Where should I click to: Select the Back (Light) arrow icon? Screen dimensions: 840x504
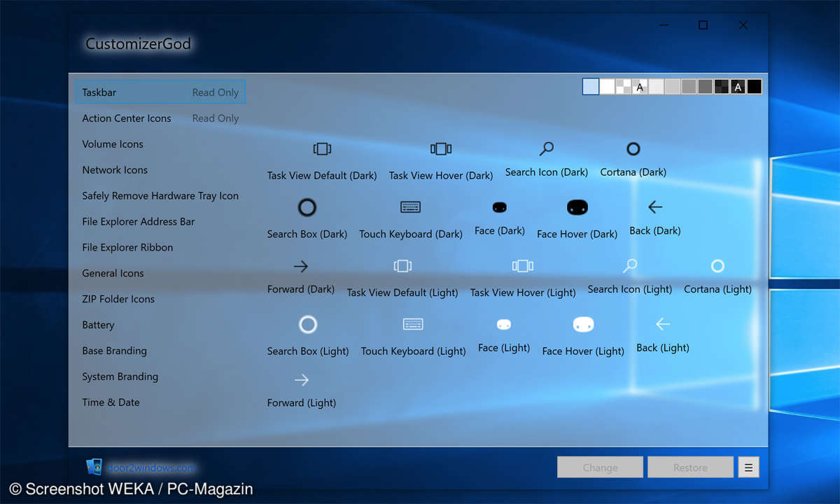click(663, 324)
